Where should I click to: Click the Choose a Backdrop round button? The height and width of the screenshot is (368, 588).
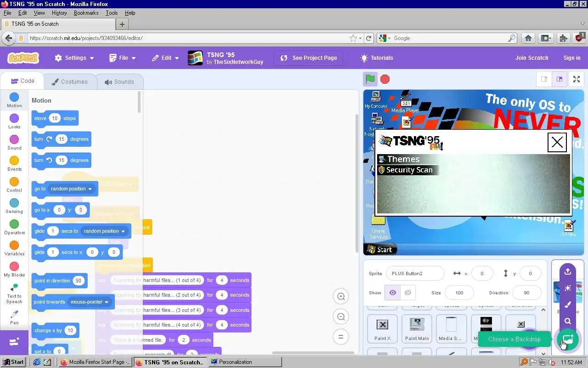pos(568,339)
